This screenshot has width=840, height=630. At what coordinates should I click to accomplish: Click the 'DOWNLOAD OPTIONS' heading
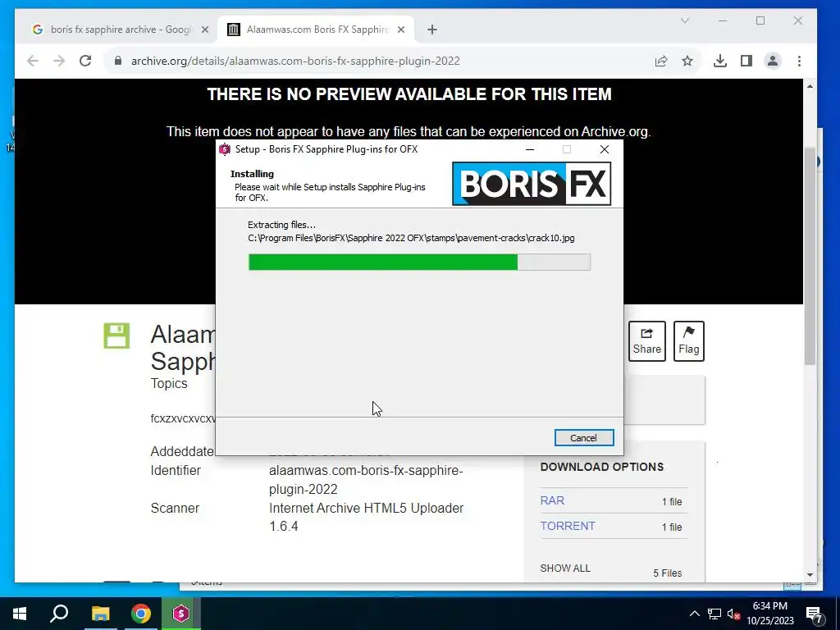click(601, 467)
